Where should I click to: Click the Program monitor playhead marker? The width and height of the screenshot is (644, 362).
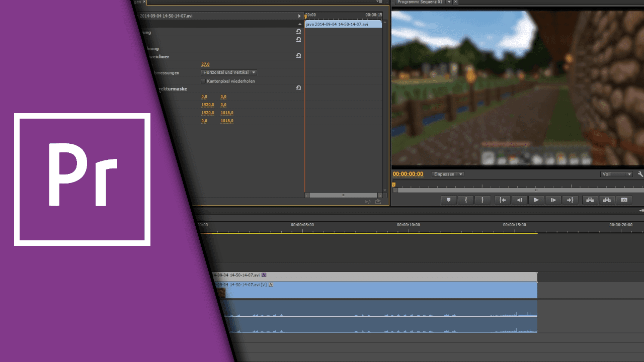coord(394,185)
